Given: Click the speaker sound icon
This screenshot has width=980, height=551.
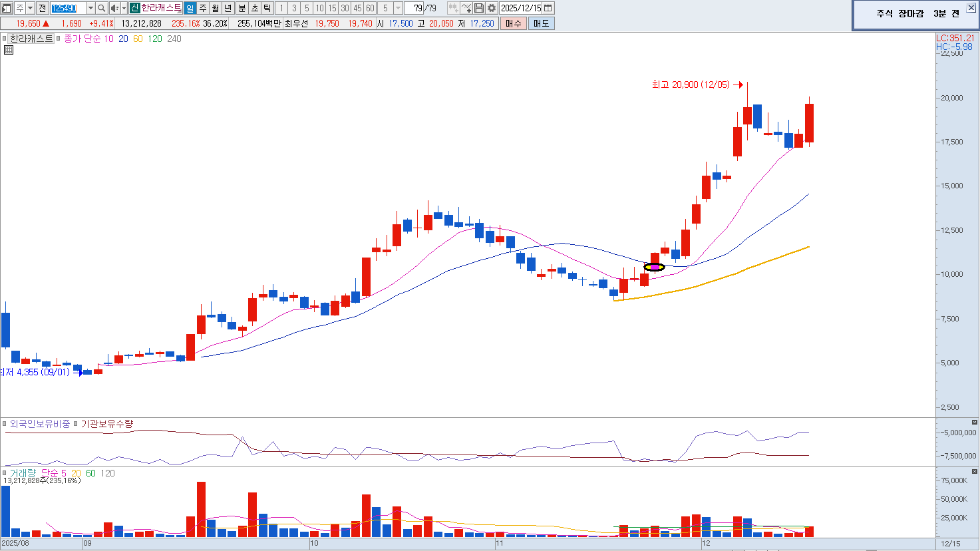Looking at the screenshot, I should [114, 8].
